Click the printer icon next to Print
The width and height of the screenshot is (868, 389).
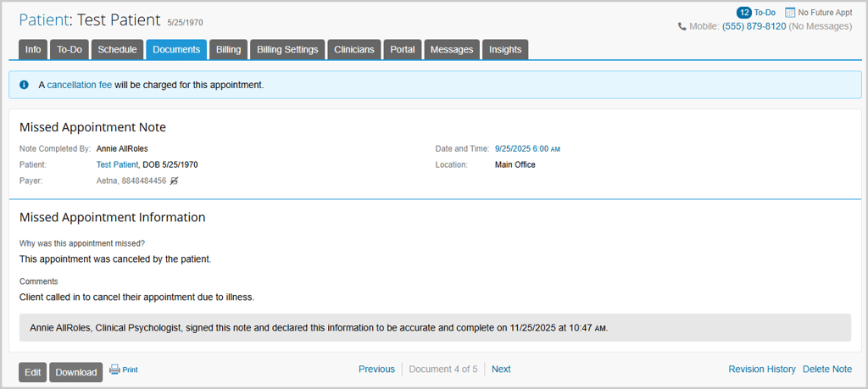[x=114, y=370]
